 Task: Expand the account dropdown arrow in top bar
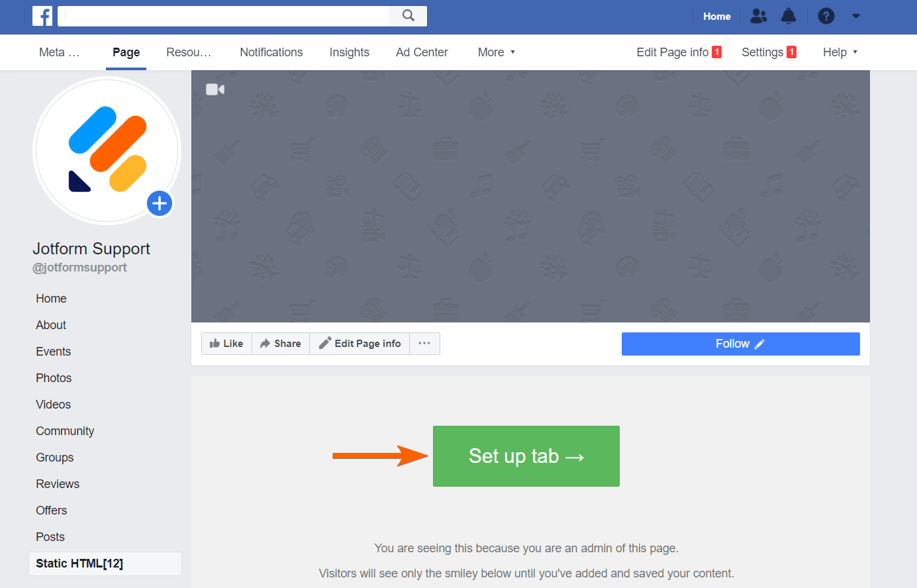click(x=856, y=16)
